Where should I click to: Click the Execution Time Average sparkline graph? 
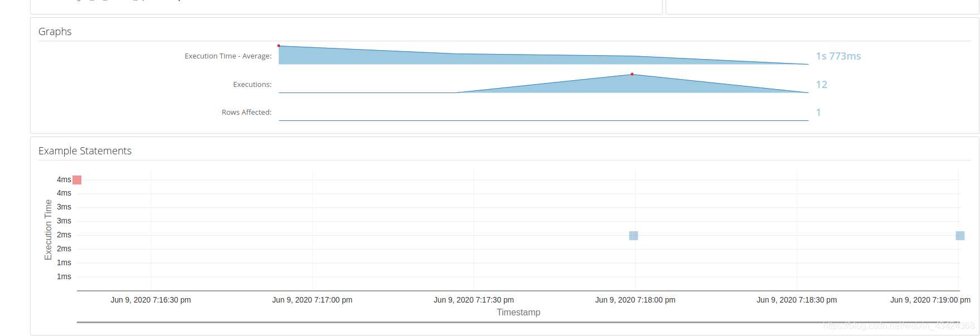click(544, 55)
